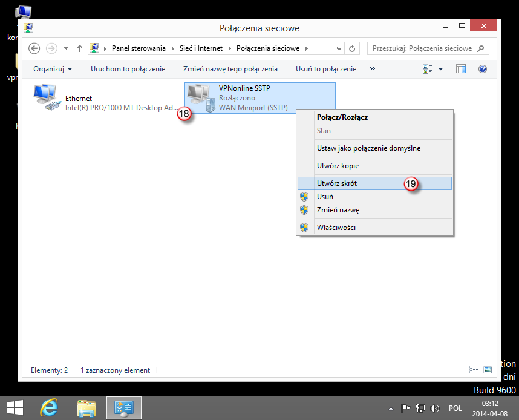Open File Explorer from taskbar
Screen dimensions: 519x420
(x=86, y=408)
